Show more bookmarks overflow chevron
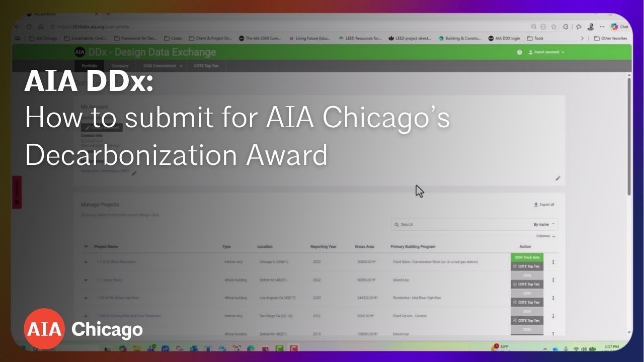This screenshot has height=362, width=644. pos(582,38)
